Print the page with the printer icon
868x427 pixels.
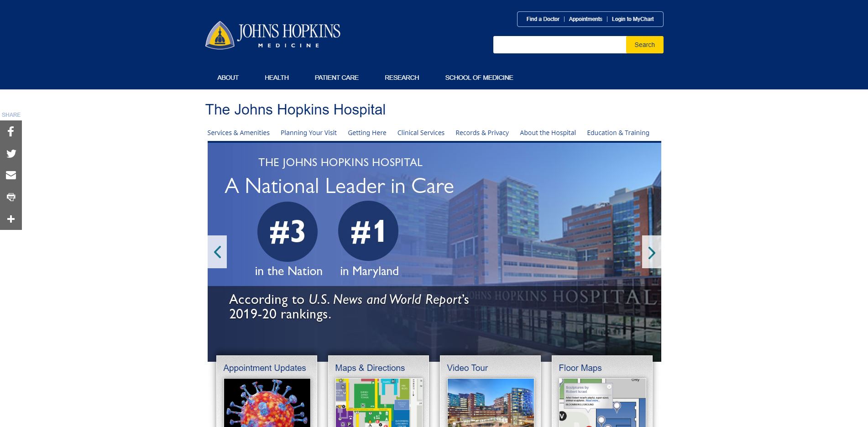click(11, 197)
